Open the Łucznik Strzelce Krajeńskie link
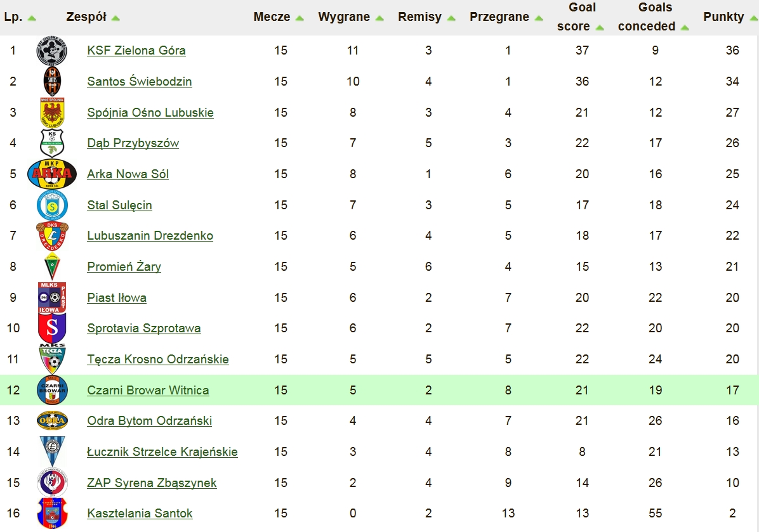 pyautogui.click(x=162, y=451)
